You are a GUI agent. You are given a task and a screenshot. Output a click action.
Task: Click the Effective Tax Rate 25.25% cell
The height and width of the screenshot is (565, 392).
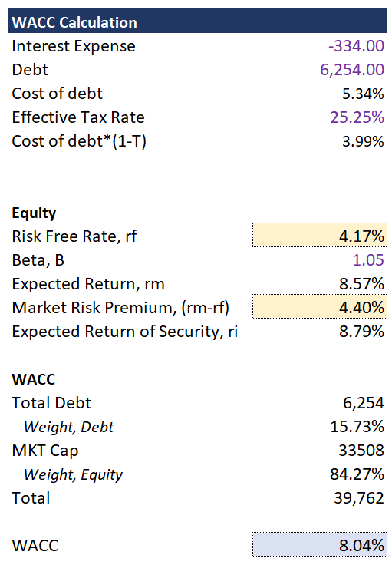tap(357, 117)
